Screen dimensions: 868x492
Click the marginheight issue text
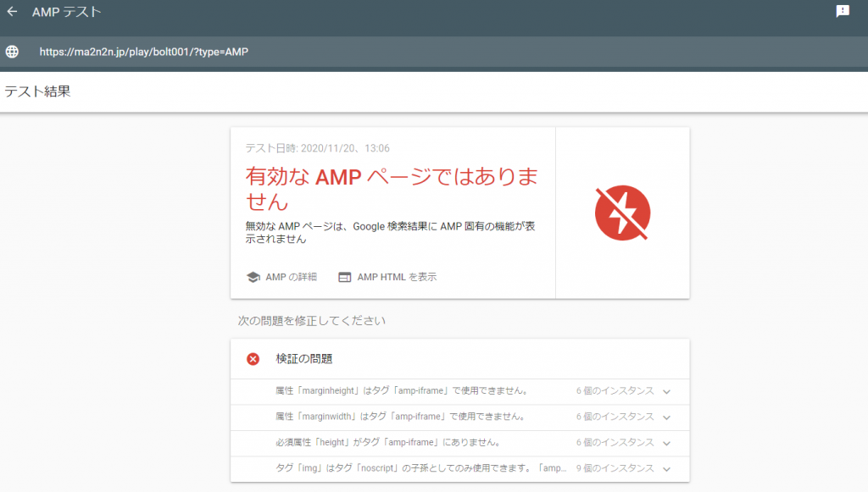coord(403,391)
